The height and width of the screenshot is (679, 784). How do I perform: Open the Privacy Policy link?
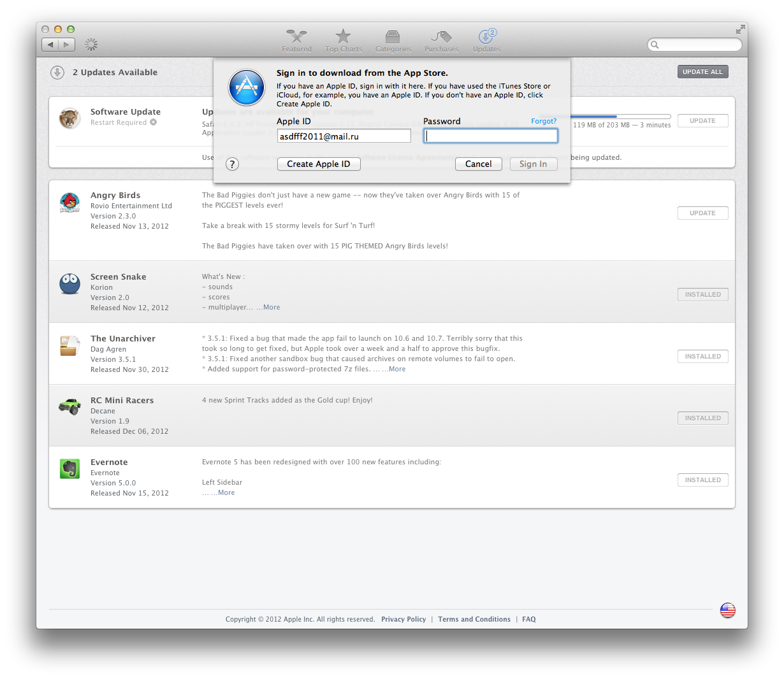403,619
